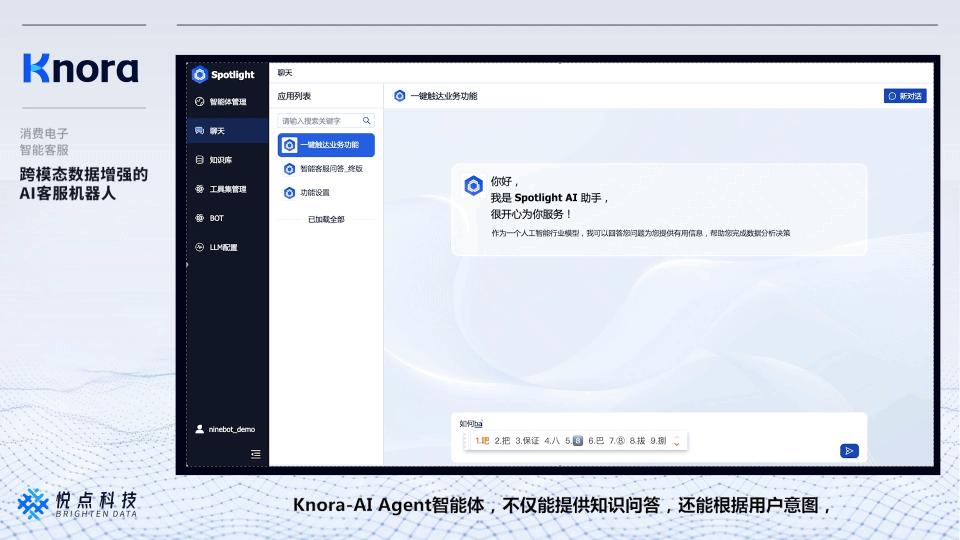Click the Spotlight logo icon in sidebar
The height and width of the screenshot is (540, 960).
[x=199, y=74]
